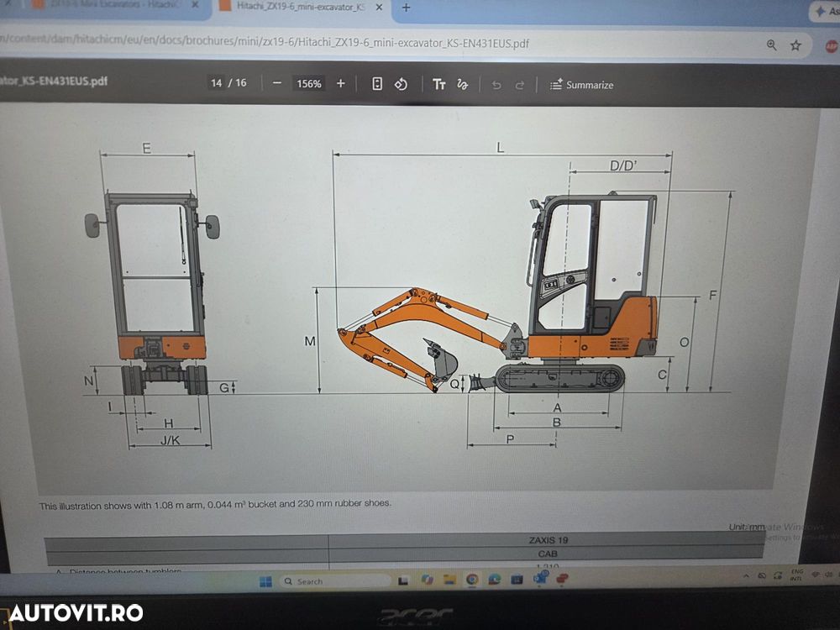Open Microsoft Edge from the taskbar
Viewport: 840px width, 630px height.
point(495,579)
